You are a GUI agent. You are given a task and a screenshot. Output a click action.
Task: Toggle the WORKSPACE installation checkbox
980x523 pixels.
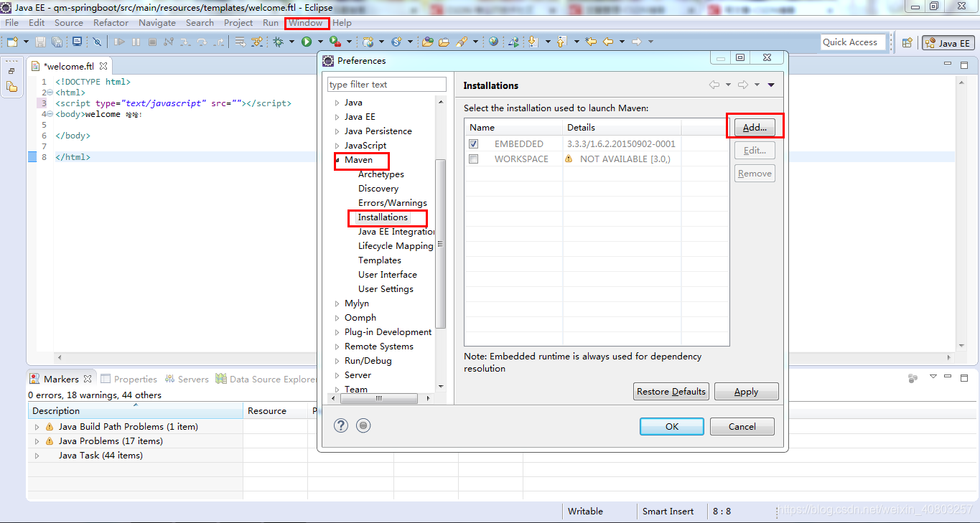tap(474, 159)
